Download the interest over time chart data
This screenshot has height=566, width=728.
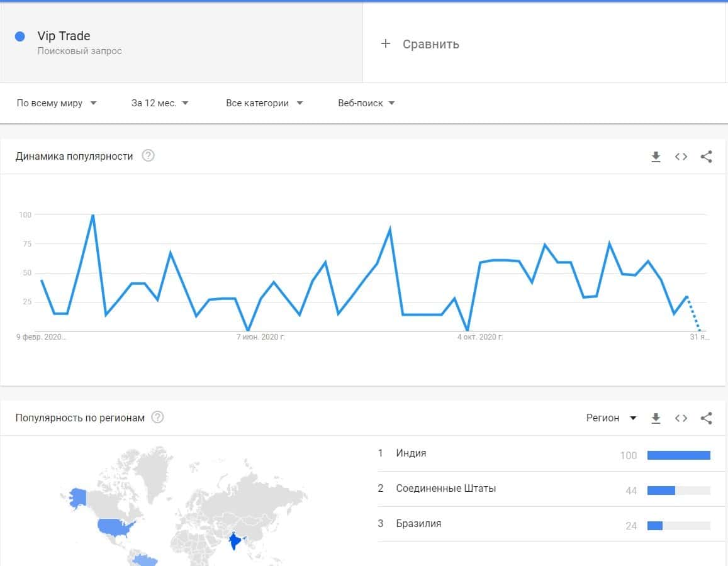656,157
